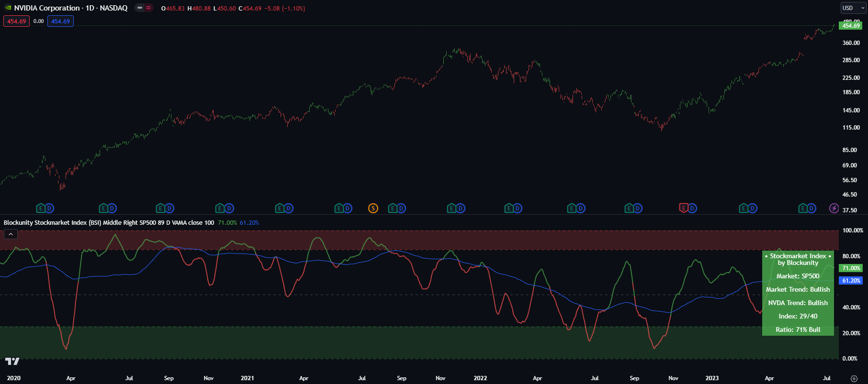The width and height of the screenshot is (868, 384).
Task: Click the NVIDIA Corporation · 1D · NASDAQ title
Action: click(71, 8)
